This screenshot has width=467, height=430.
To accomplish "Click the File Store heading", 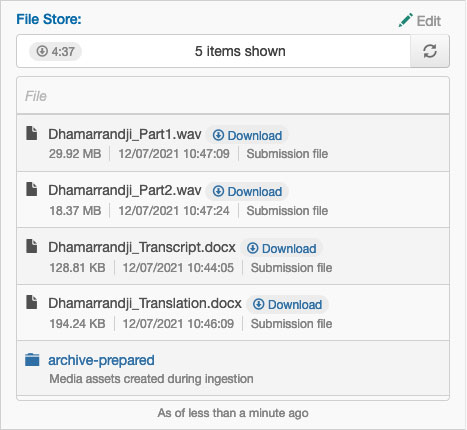I will coord(49,19).
